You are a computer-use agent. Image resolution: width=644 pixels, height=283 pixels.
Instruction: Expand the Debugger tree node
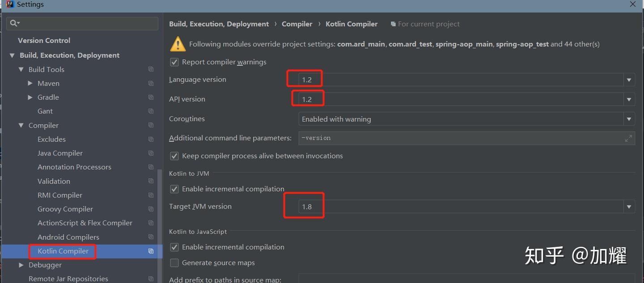click(x=21, y=265)
